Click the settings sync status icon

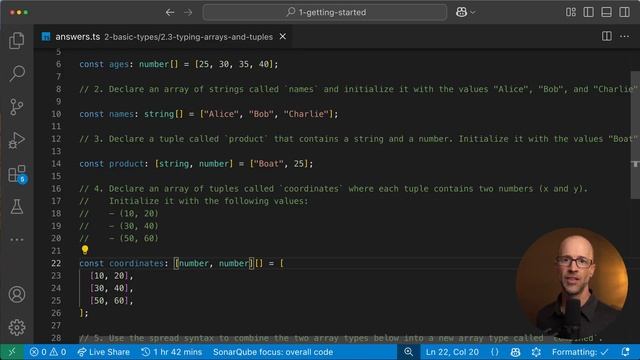(536, 352)
